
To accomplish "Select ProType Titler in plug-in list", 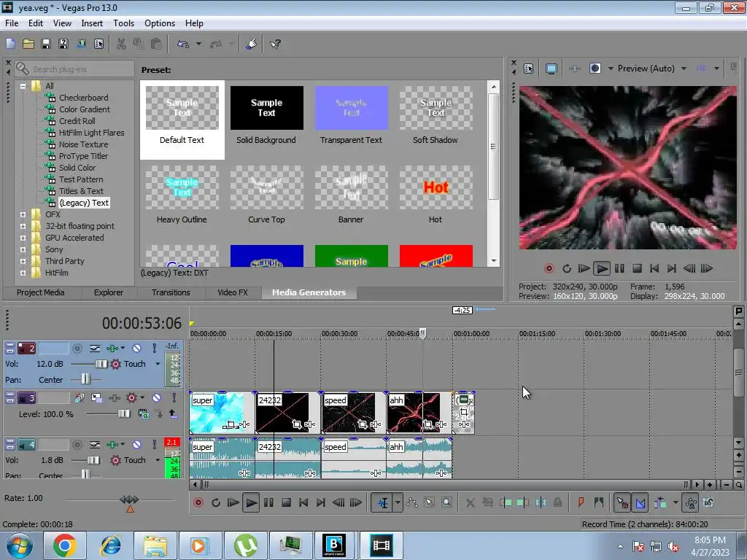I will tap(83, 156).
